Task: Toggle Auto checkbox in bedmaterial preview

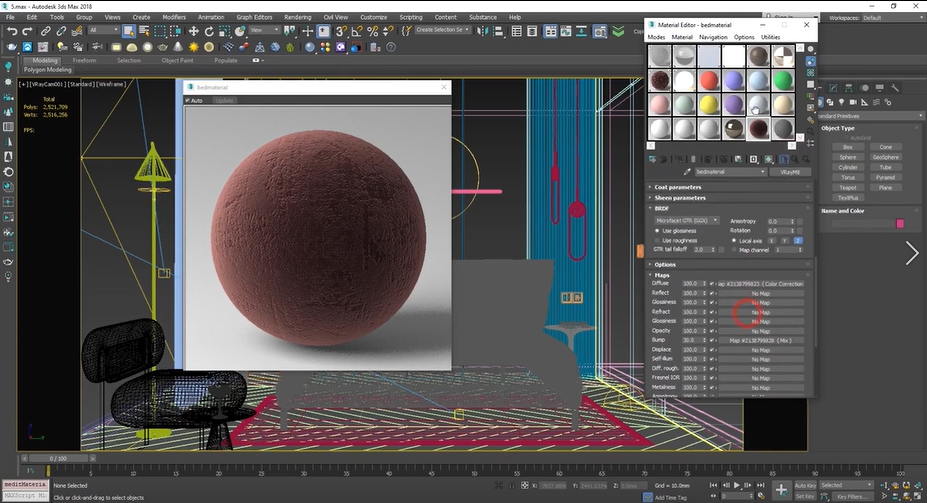Action: pos(188,100)
